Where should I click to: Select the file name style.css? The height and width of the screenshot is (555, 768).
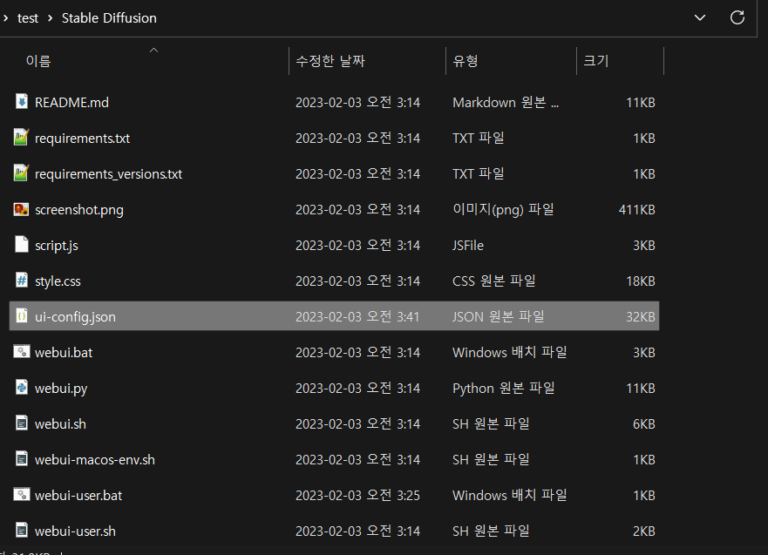click(x=58, y=281)
